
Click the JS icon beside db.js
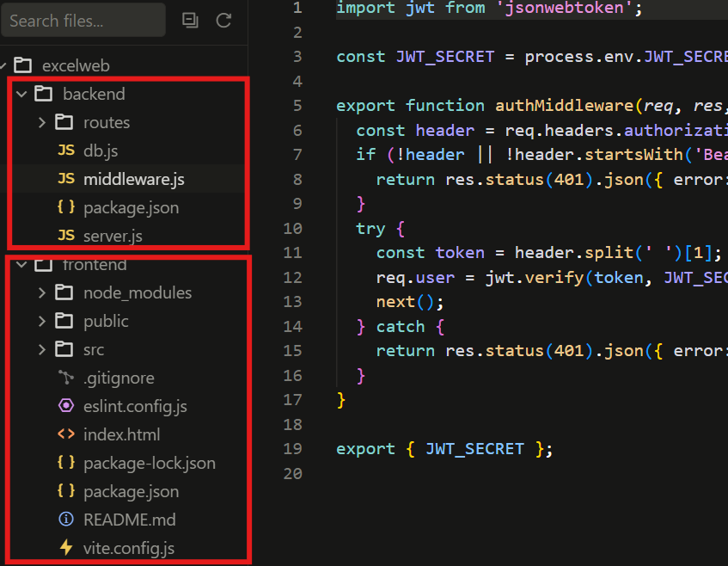[x=66, y=150]
